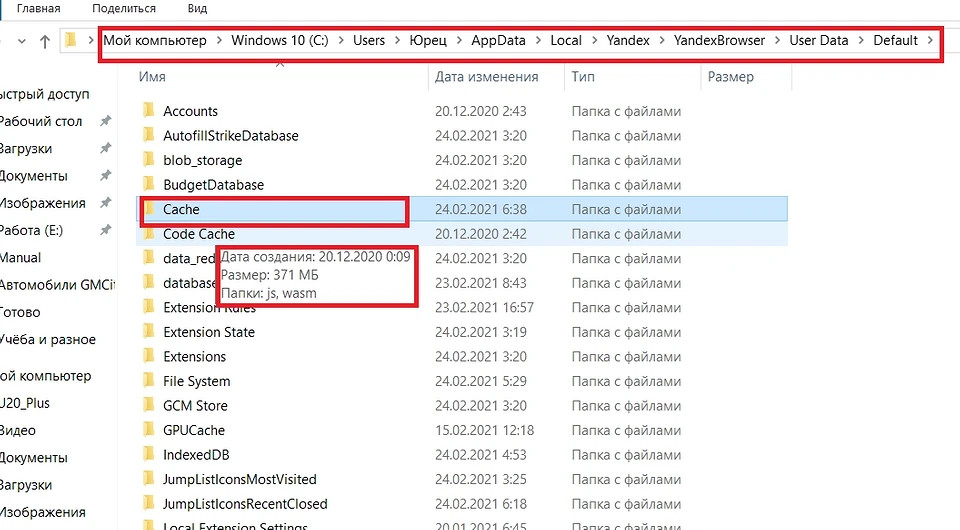Click the folder icon beside GPUCache
The height and width of the screenshot is (530, 960).
click(148, 430)
